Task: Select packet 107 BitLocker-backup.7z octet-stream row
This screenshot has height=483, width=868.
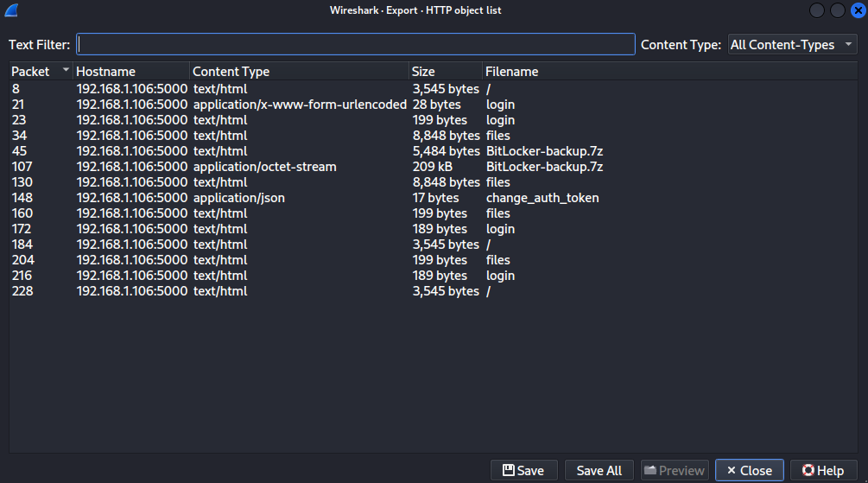Action: (434, 167)
